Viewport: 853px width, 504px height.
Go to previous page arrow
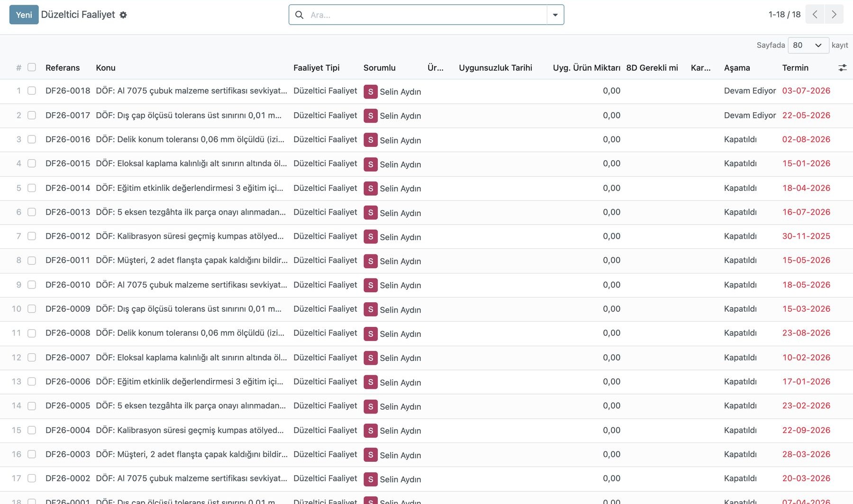[815, 14]
